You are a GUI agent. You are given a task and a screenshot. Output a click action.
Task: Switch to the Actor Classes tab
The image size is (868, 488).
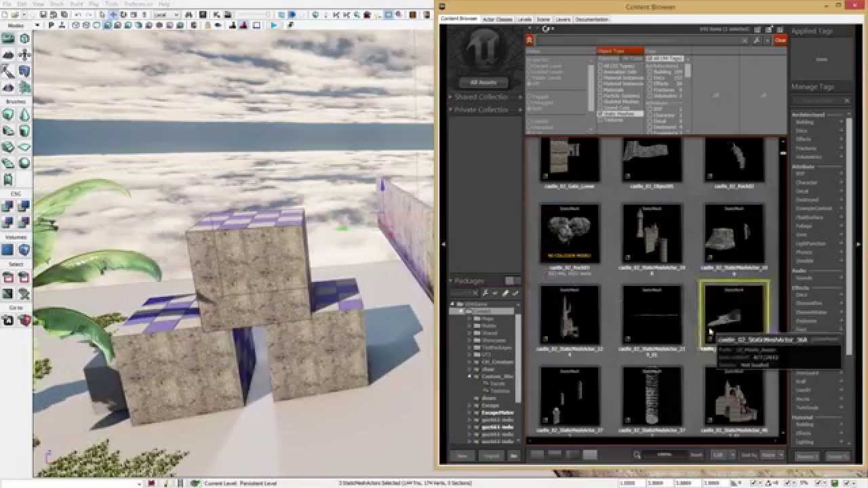(x=498, y=20)
